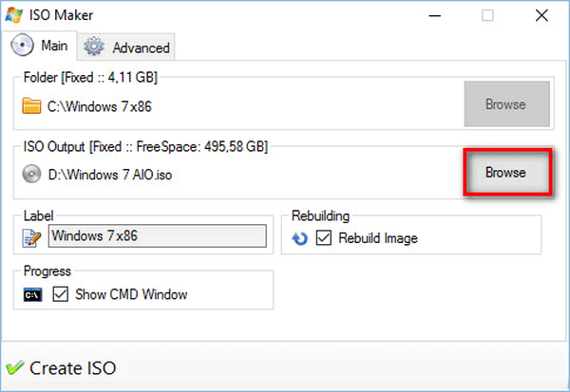This screenshot has width=570, height=392.
Task: Switch to the Advanced tab
Action: click(127, 47)
